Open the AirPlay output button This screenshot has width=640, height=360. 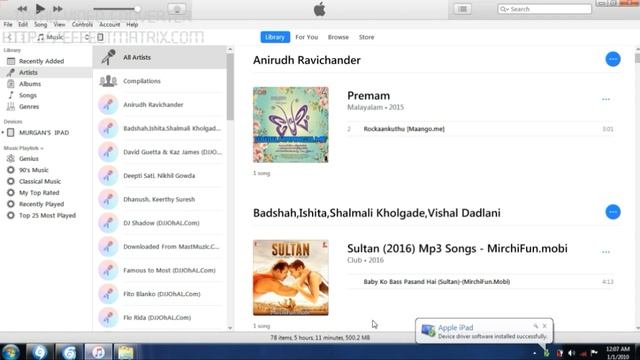click(177, 9)
